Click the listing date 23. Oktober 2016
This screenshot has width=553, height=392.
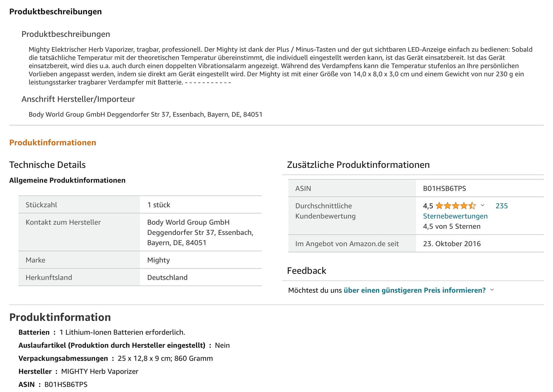click(452, 244)
